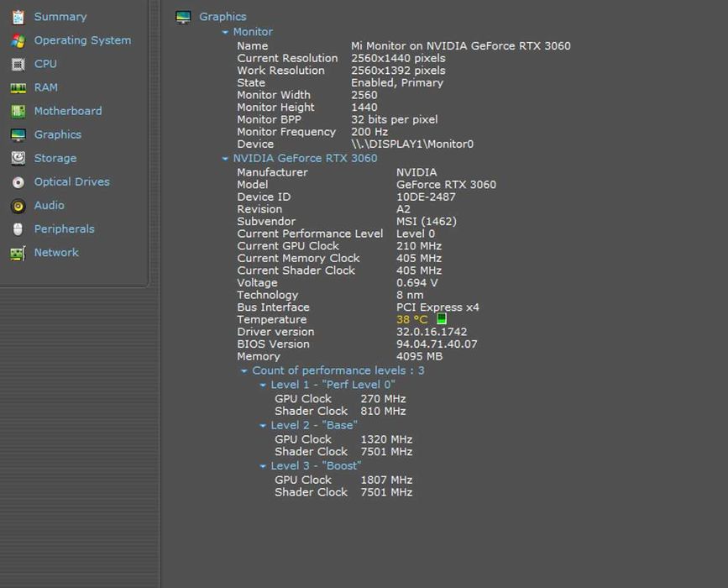
Task: Click the green temperature indicator icon
Action: pyautogui.click(x=441, y=318)
